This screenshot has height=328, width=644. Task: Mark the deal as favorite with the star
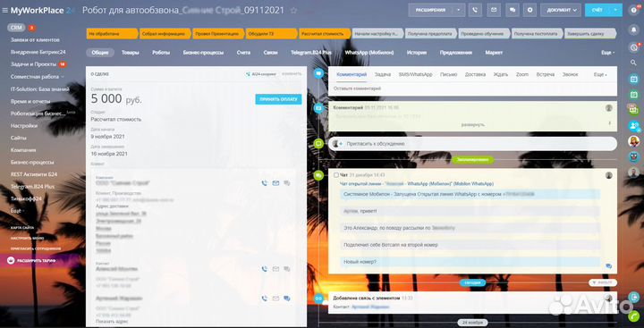pyautogui.click(x=293, y=11)
